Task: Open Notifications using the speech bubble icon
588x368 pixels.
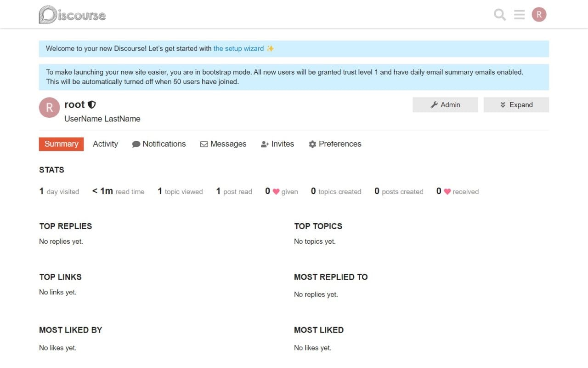Action: (x=136, y=144)
